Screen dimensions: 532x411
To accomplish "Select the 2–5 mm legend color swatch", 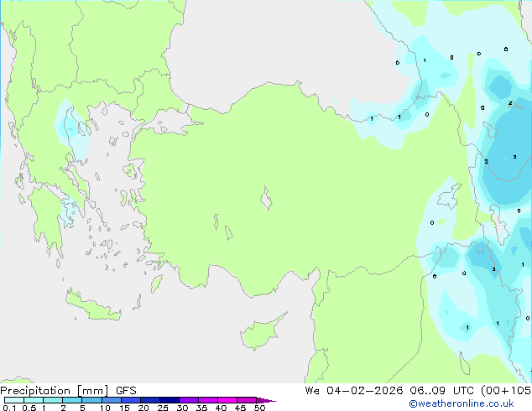I will [72, 400].
